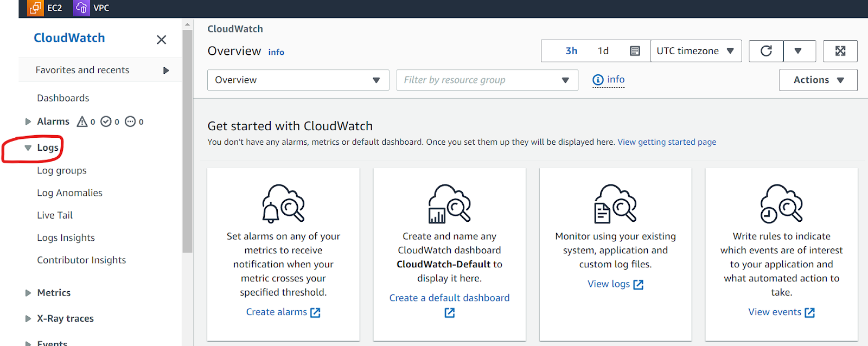Click the events clock cloud icon
Screen dimensions: 868x346
(781, 203)
